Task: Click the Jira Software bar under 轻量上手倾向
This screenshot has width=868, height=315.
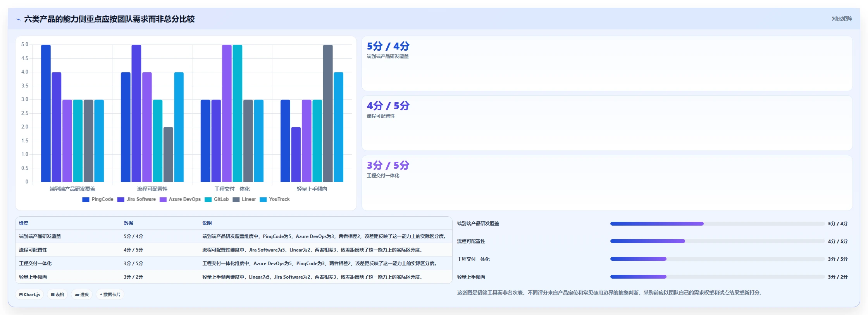Action: pos(296,154)
